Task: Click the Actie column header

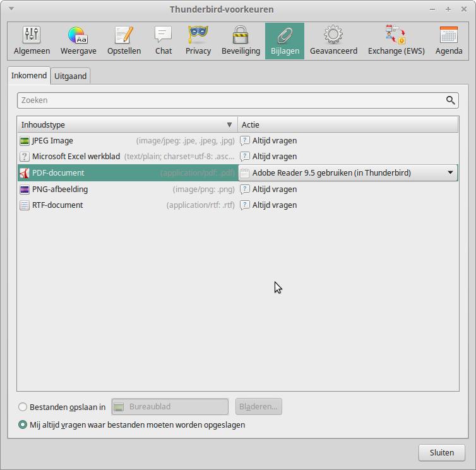Action: tap(348, 124)
